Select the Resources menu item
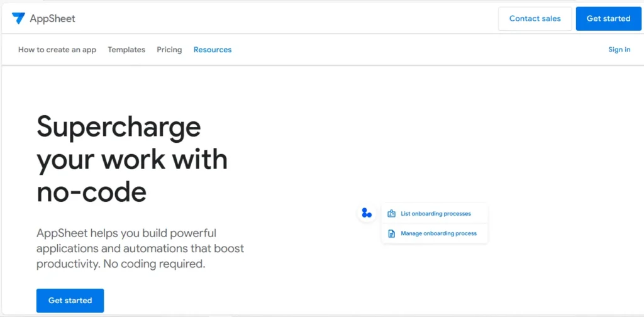The height and width of the screenshot is (317, 644). point(213,50)
